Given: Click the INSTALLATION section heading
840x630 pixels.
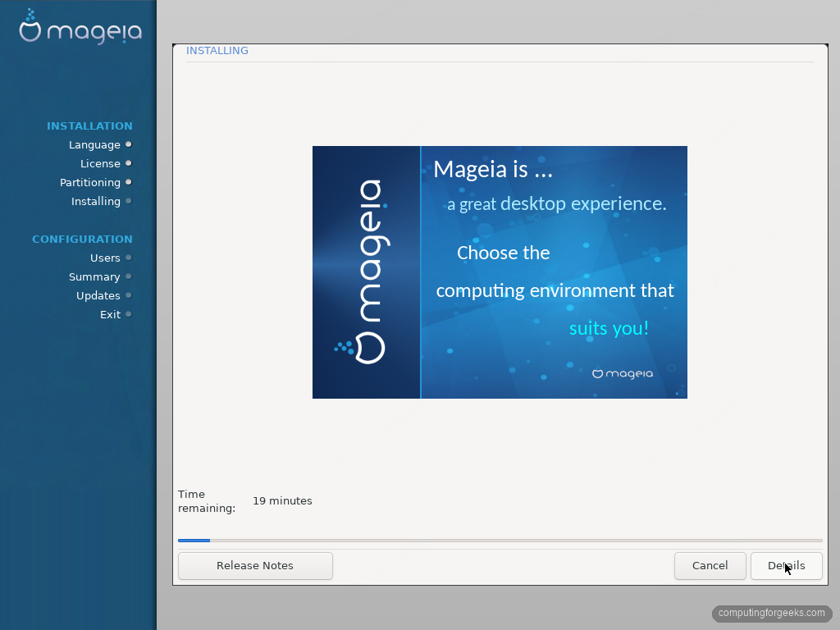Looking at the screenshot, I should (89, 126).
